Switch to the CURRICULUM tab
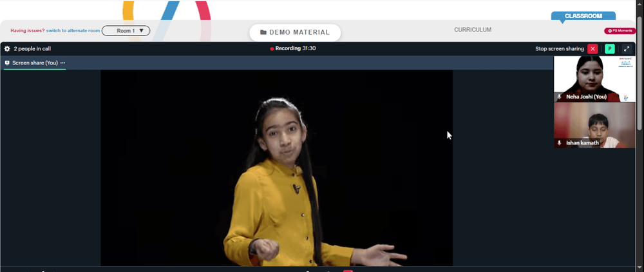 [473, 30]
